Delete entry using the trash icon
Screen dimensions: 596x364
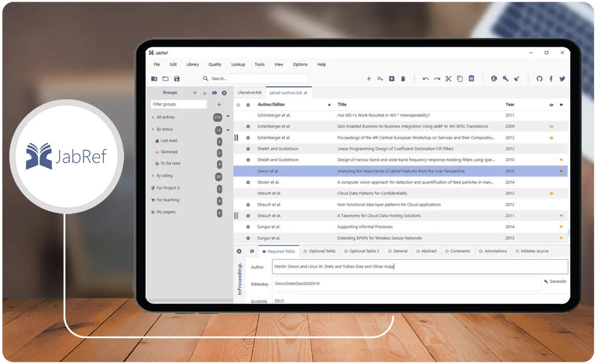click(x=403, y=78)
